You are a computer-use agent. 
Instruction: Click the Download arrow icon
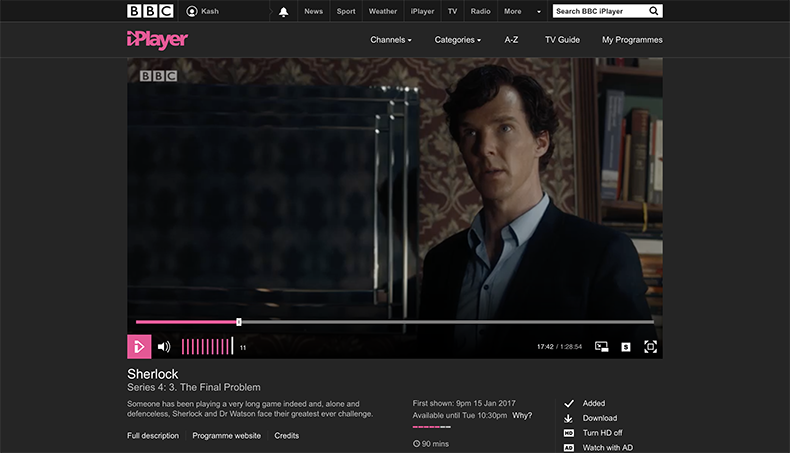point(568,418)
